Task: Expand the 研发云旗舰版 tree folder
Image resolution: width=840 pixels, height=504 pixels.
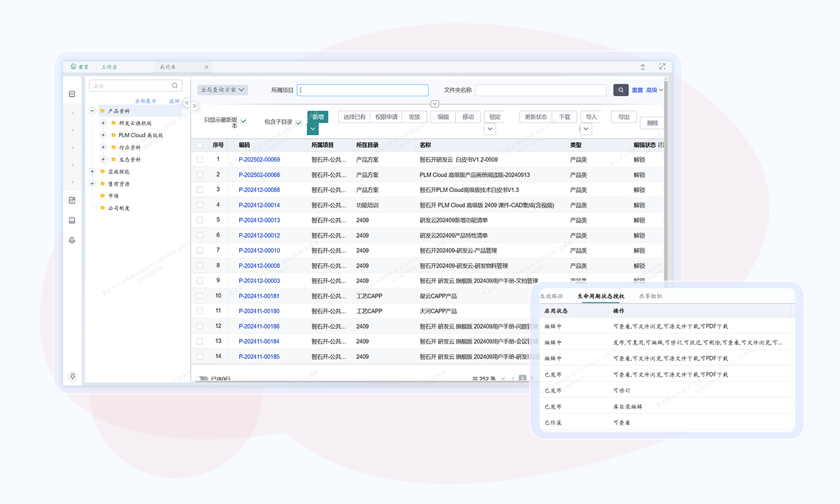Action: click(x=103, y=123)
